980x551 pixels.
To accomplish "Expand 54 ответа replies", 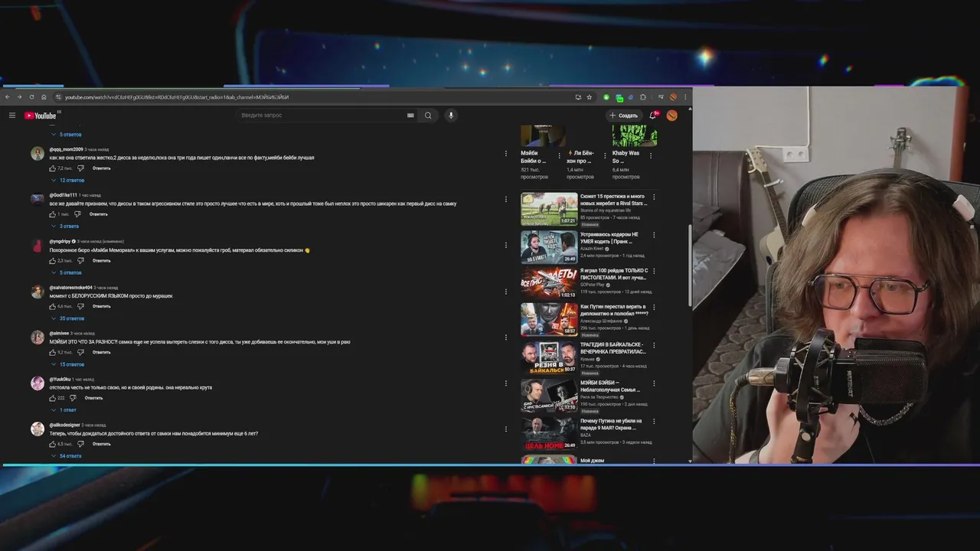I will coord(66,456).
